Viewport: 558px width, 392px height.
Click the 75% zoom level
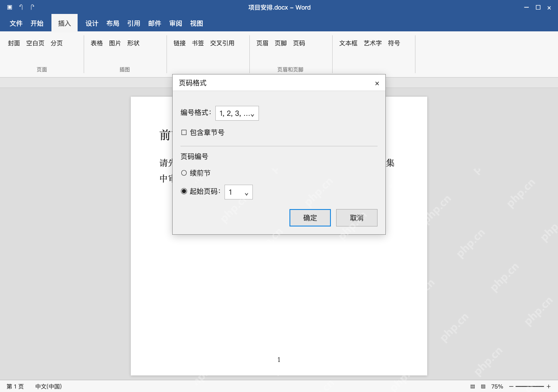tap(497, 386)
